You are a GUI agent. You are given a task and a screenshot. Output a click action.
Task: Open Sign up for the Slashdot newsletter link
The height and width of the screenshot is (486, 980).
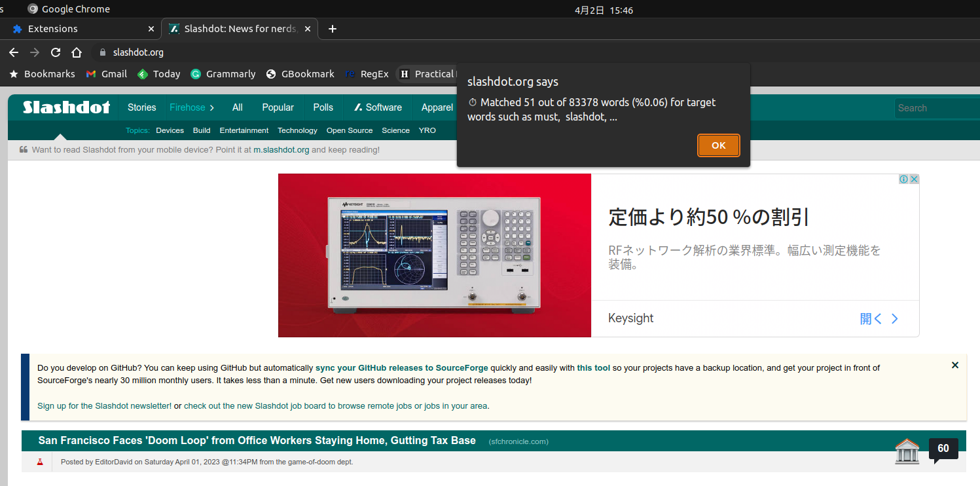coord(105,406)
